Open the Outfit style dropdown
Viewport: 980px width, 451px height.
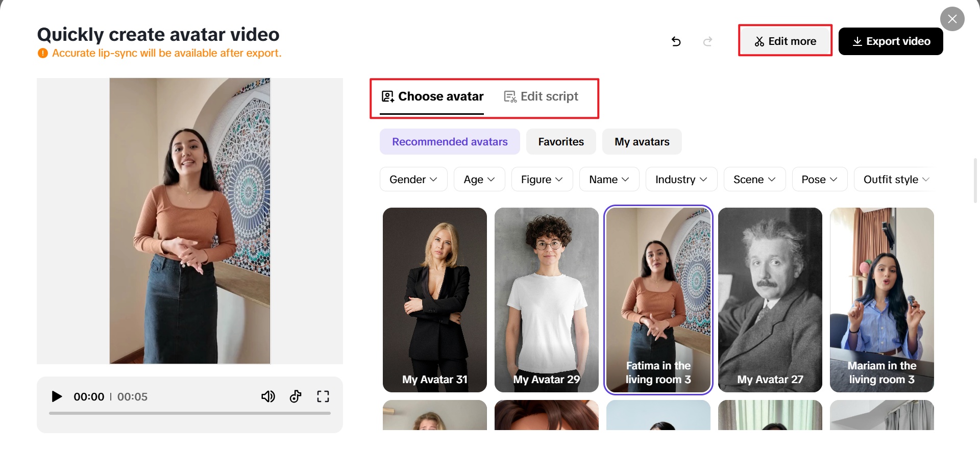tap(896, 179)
